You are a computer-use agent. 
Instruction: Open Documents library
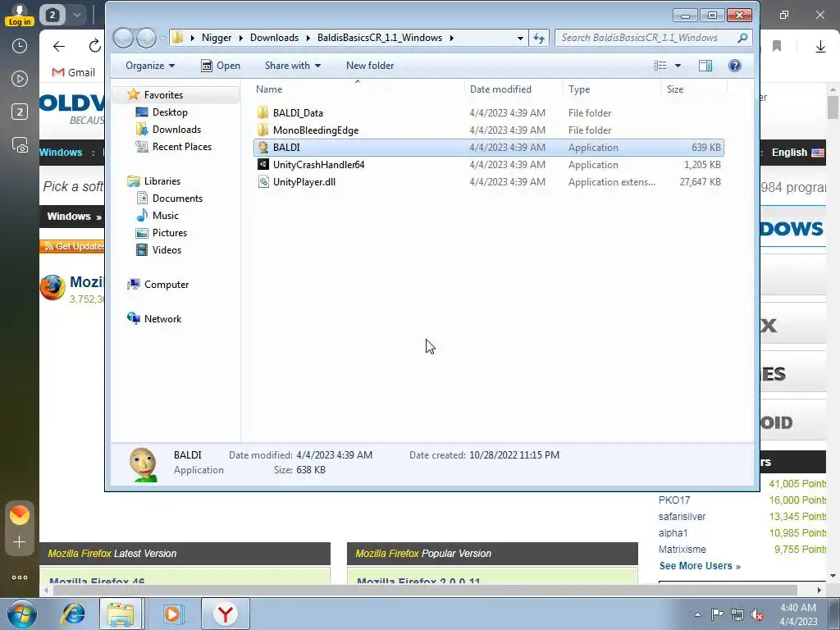click(177, 199)
